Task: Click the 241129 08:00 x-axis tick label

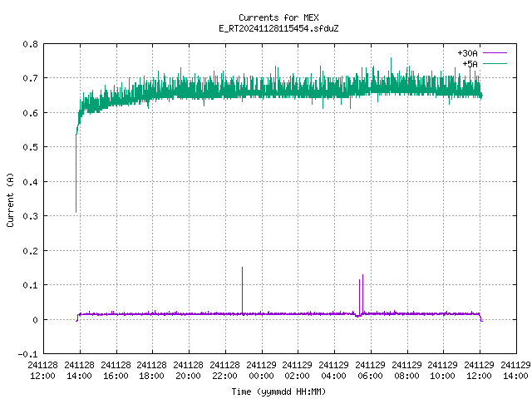Action: [407, 370]
